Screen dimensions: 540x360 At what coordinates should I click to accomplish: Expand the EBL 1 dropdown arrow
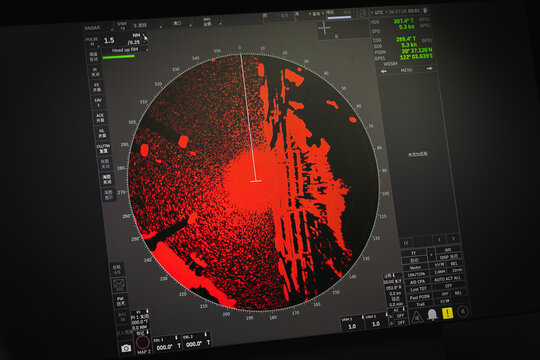[x=176, y=337]
